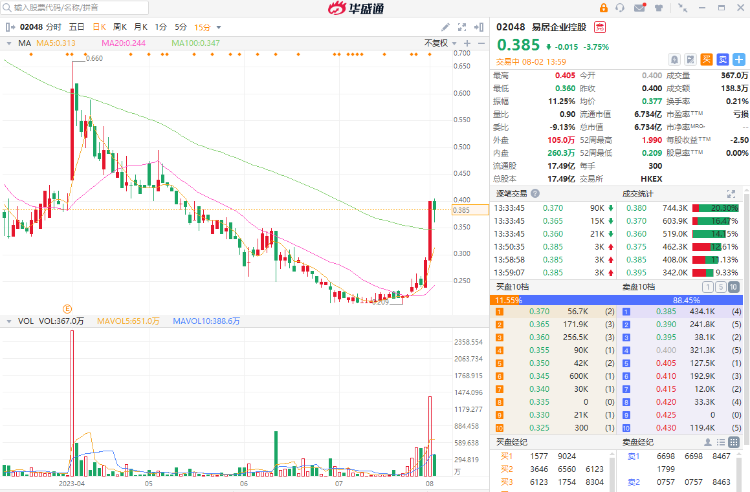Click the price alert bell icon
Screen dimensions: 750x492
tap(674, 60)
